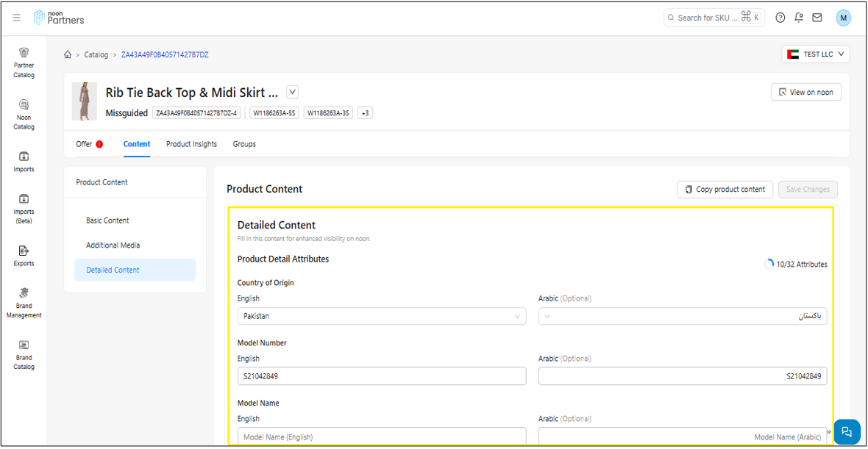Screen dimensions: 868x449
Task: Open the chat support widget
Action: [x=846, y=431]
